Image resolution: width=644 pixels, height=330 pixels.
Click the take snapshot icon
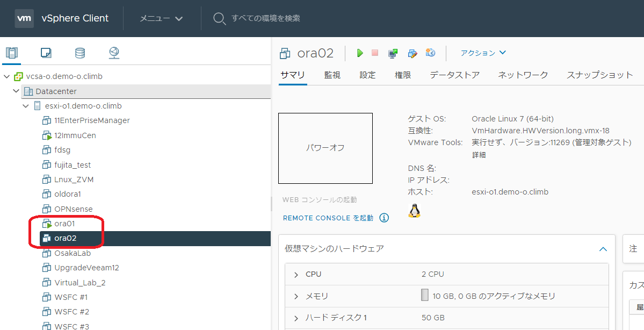[x=430, y=53]
